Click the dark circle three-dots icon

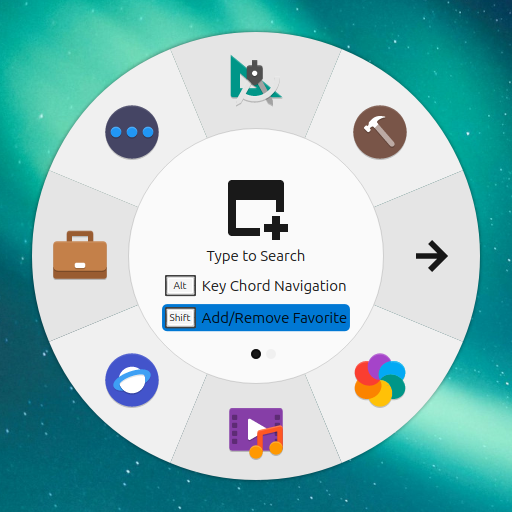(132, 132)
